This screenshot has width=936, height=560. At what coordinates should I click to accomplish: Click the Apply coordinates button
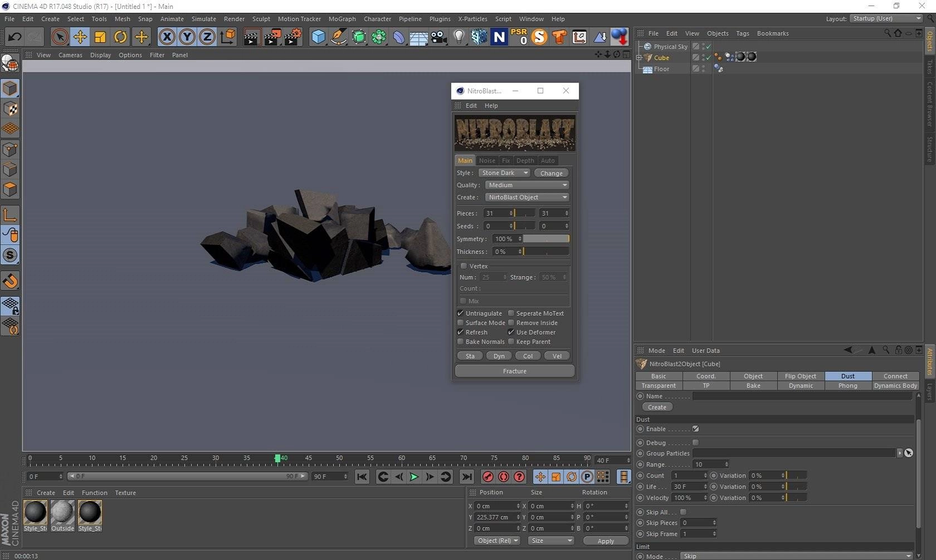606,541
